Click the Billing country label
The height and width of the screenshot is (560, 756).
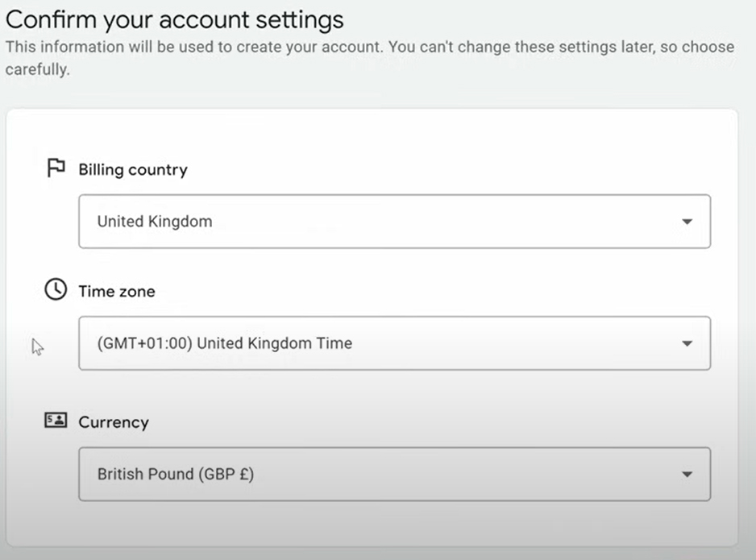(133, 170)
